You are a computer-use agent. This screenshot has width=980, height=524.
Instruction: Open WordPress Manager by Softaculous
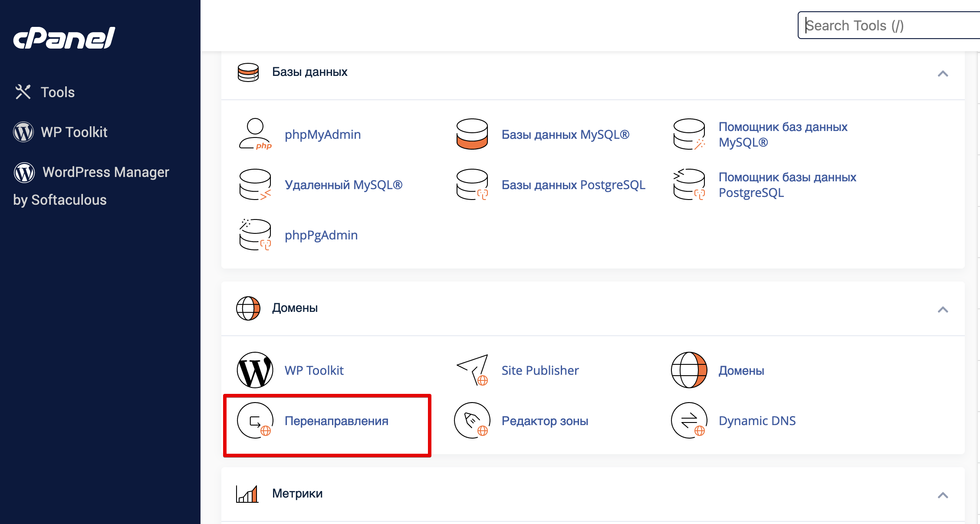click(105, 172)
